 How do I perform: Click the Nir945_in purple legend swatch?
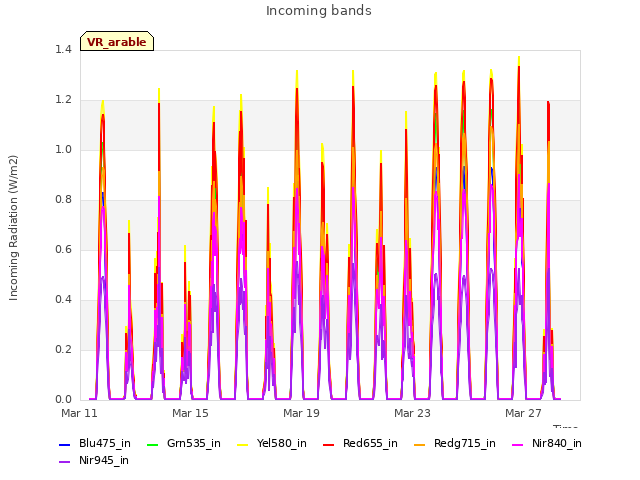64,461
